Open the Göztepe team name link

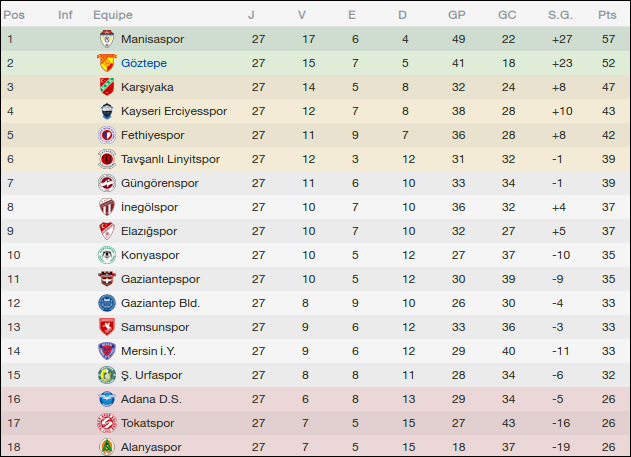coord(143,63)
